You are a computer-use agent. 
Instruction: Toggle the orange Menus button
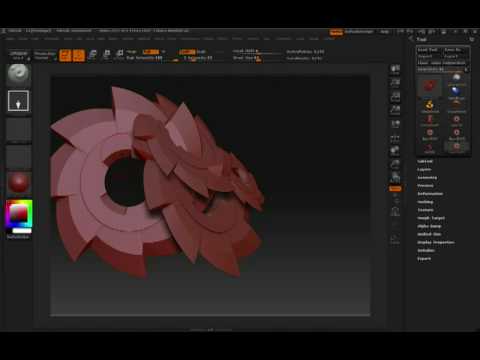[336, 32]
